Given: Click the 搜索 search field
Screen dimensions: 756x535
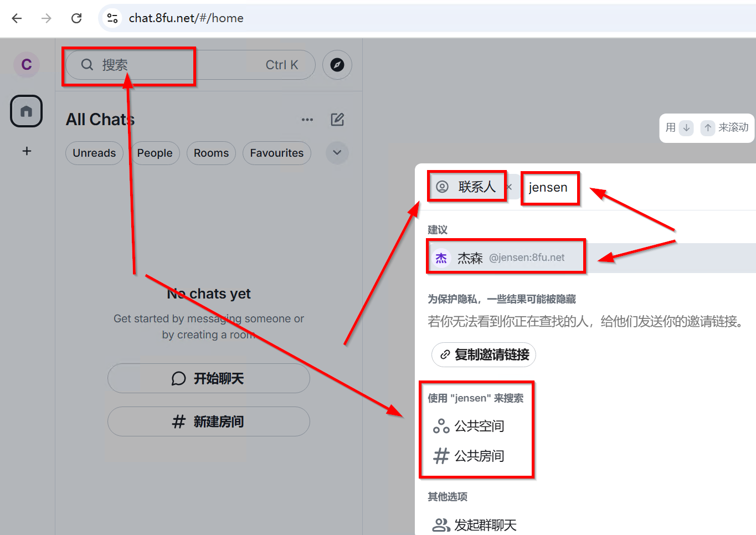Looking at the screenshot, I should point(191,65).
